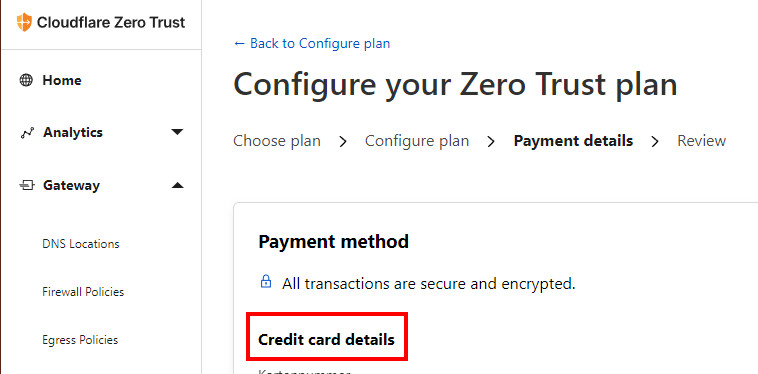Select the Payment details step

573,141
